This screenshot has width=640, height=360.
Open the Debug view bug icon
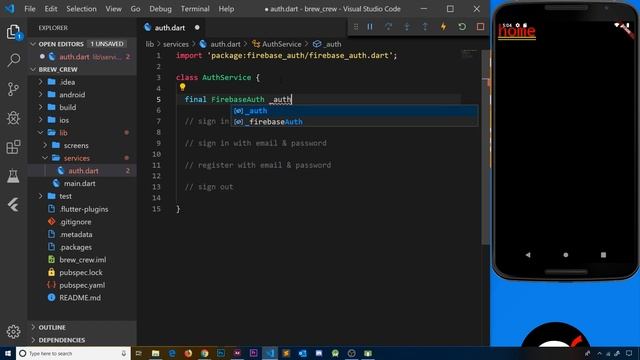pyautogui.click(x=13, y=118)
